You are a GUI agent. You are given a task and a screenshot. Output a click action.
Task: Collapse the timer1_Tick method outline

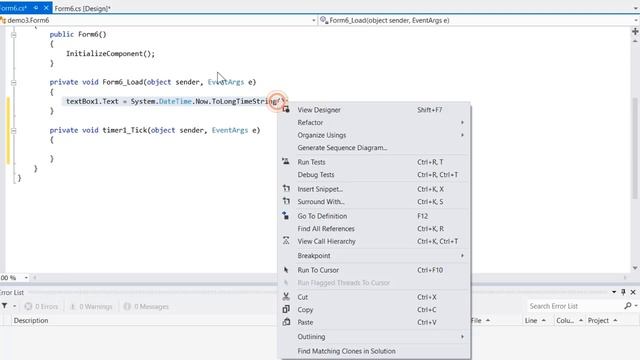tap(13, 131)
